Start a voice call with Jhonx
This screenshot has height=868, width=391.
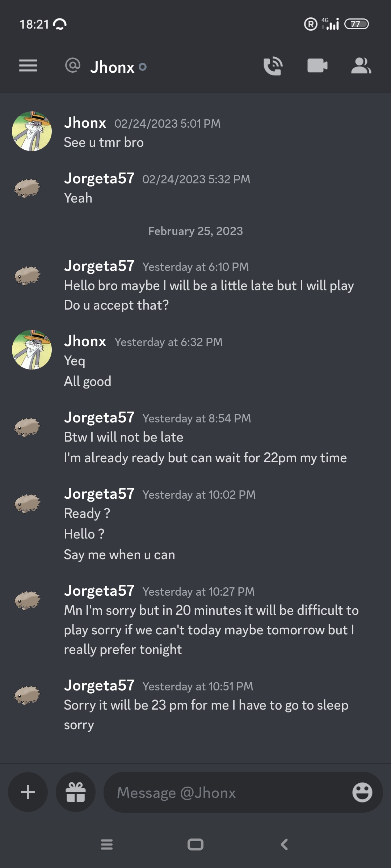pos(273,66)
